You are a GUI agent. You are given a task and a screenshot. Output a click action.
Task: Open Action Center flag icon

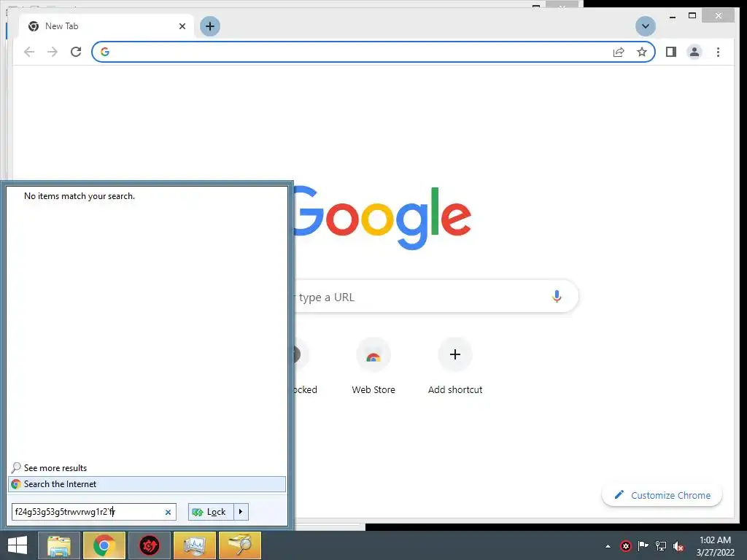pyautogui.click(x=643, y=545)
